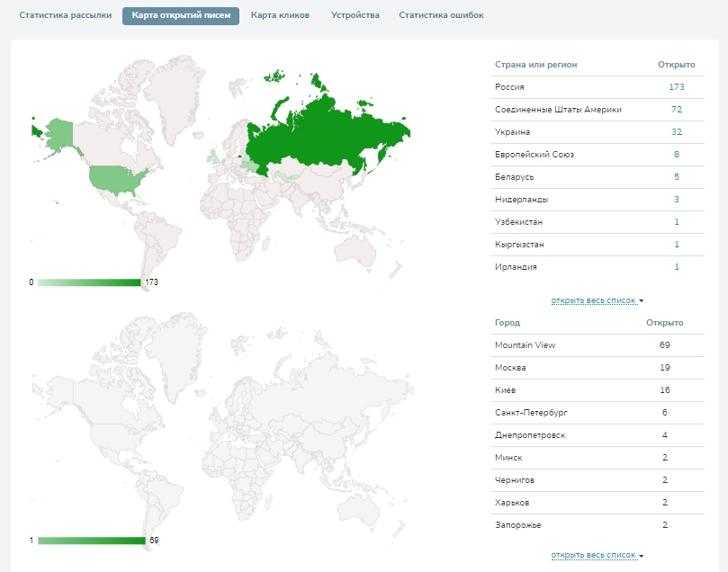This screenshot has width=728, height=572.
Task: Select the Карта открытий писем tab
Action: [x=181, y=15]
